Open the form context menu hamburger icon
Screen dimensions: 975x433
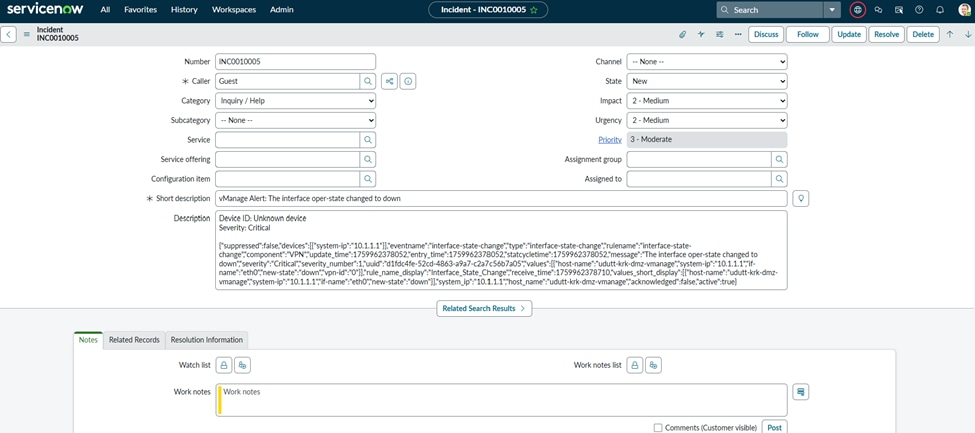[27, 34]
